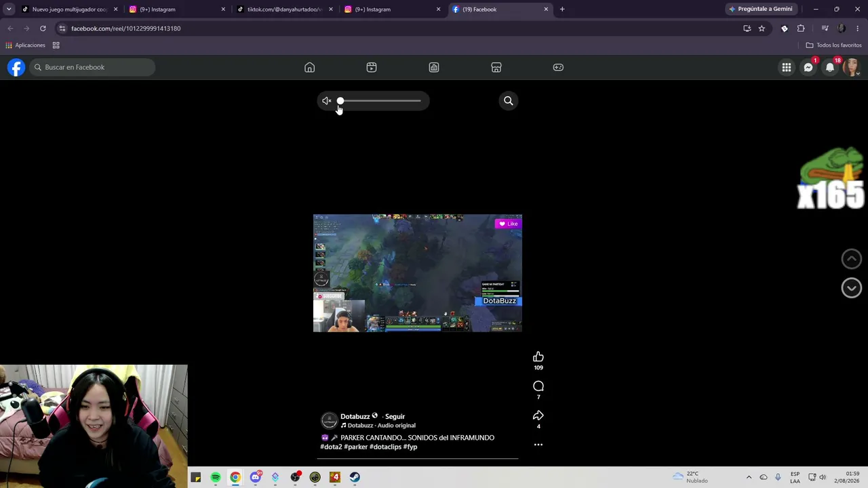Open the Chrome three-dot menu
868x488 pixels.
(858, 28)
